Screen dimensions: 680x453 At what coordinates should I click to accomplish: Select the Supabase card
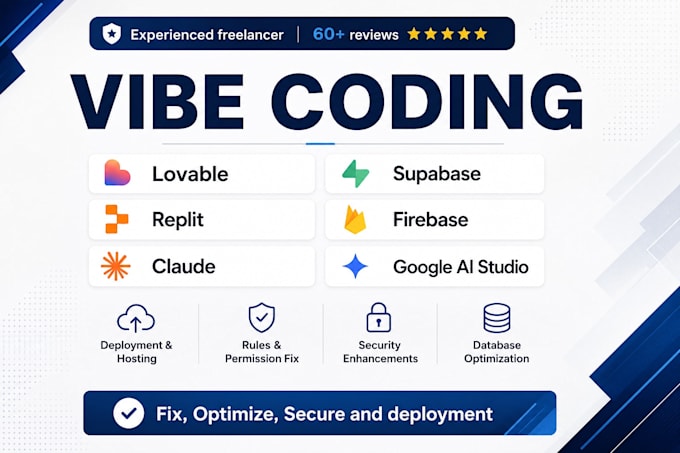[435, 174]
